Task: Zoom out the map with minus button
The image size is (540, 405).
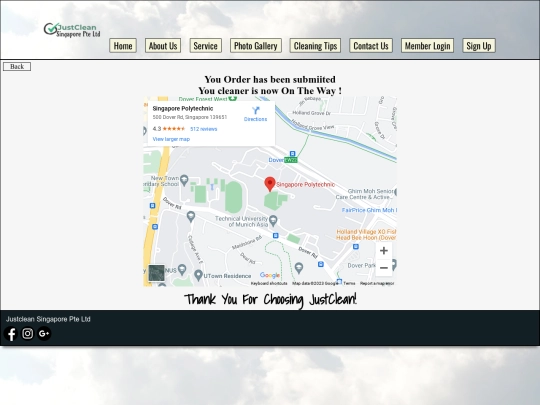Action: point(384,268)
